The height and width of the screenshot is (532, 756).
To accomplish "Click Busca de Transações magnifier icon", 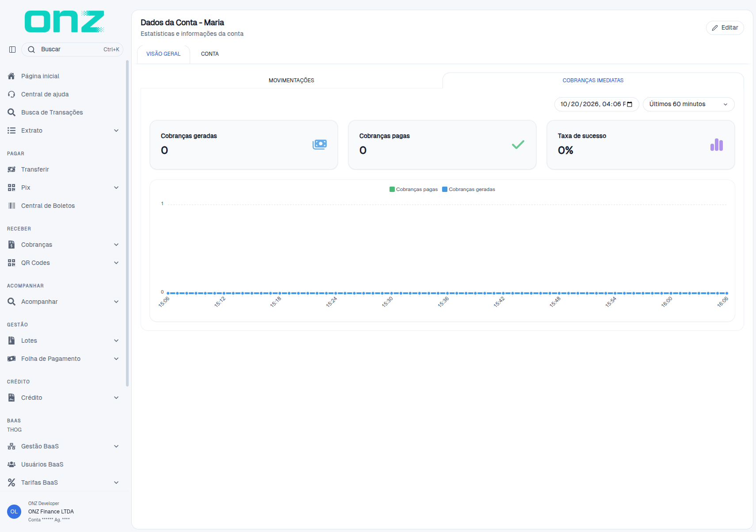I will (11, 112).
